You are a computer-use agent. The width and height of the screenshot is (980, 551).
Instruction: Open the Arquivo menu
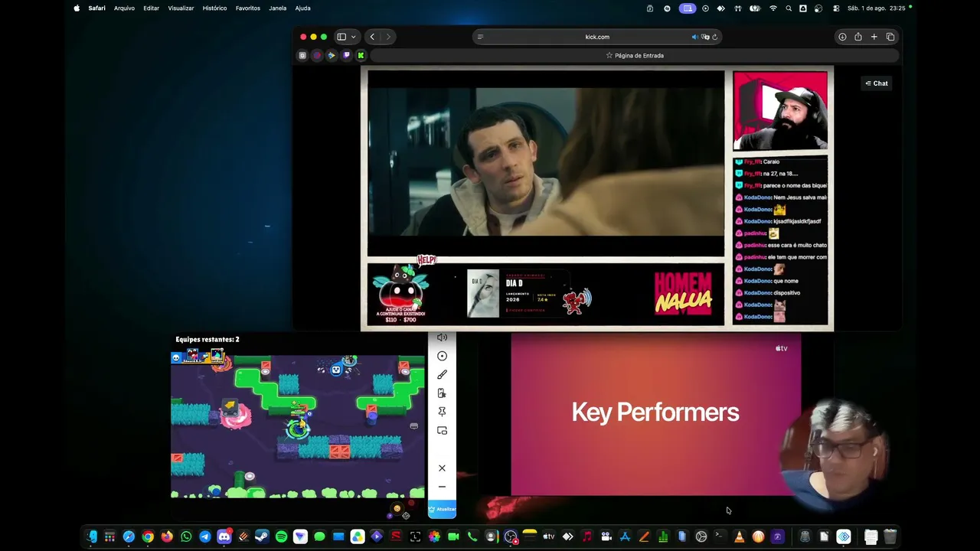click(124, 8)
